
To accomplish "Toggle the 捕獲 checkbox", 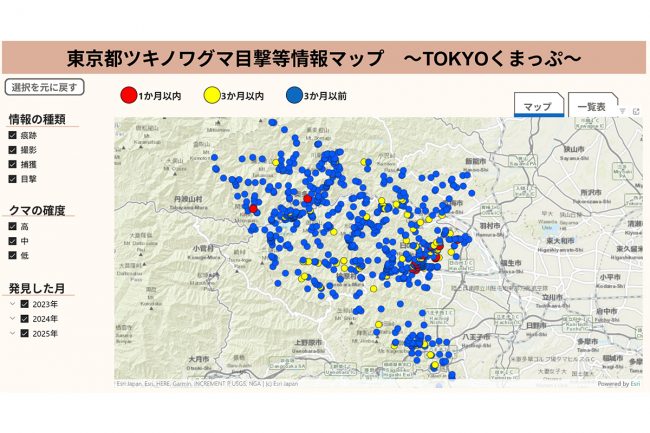I will coord(12,165).
